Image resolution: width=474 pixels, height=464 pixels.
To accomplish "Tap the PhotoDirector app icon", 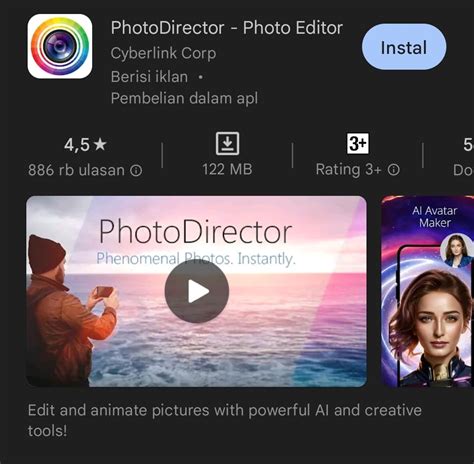I will (x=60, y=46).
